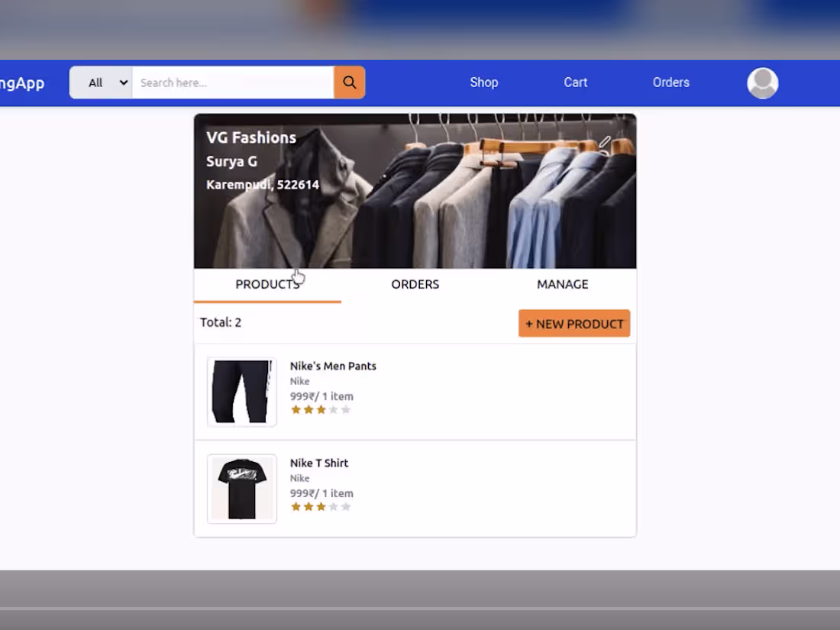Open the MANAGE tab
This screenshot has height=630, width=840.
(562, 284)
